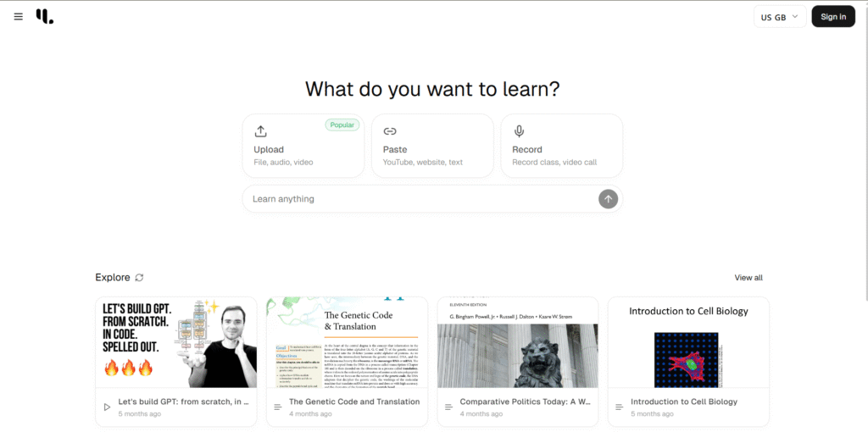Click the 'YouTube, website, text' subtitle
This screenshot has width=868, height=432.
pos(423,163)
